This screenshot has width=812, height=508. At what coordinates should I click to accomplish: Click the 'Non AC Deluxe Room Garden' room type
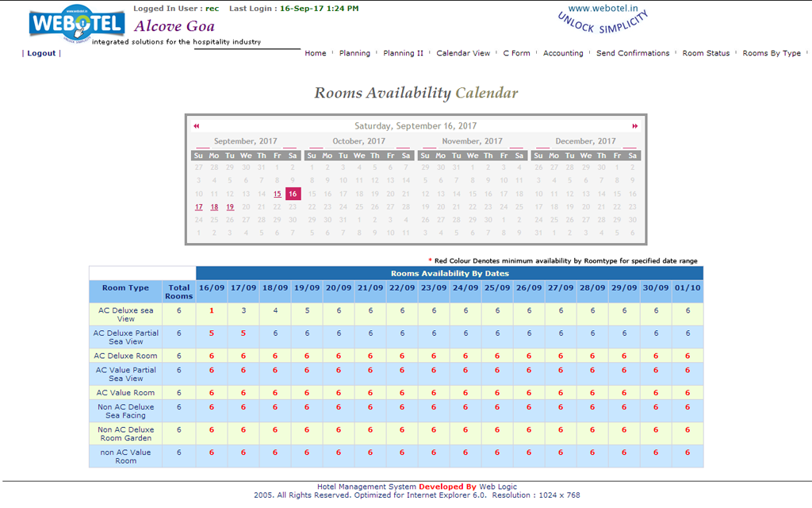(x=126, y=434)
